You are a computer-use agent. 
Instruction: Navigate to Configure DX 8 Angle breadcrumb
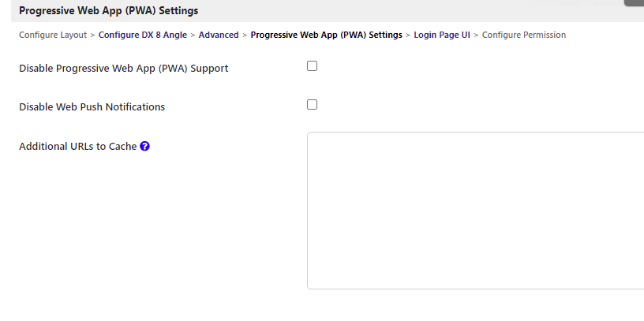(143, 35)
